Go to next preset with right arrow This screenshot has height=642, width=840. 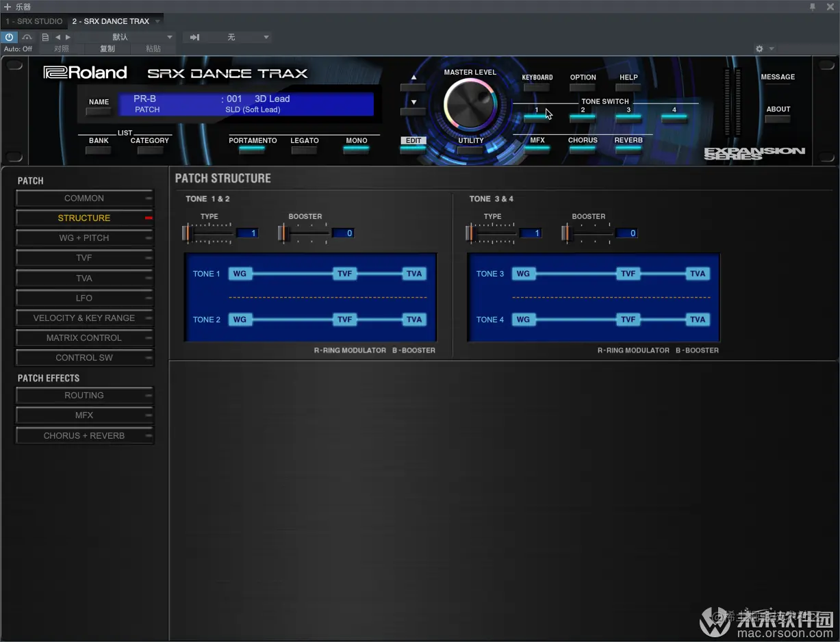68,37
